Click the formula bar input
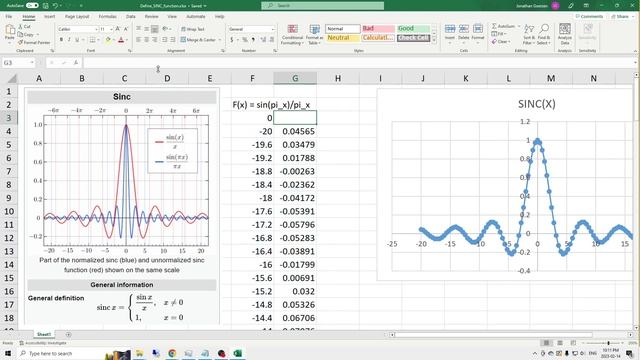640x360 pixels. (359, 63)
